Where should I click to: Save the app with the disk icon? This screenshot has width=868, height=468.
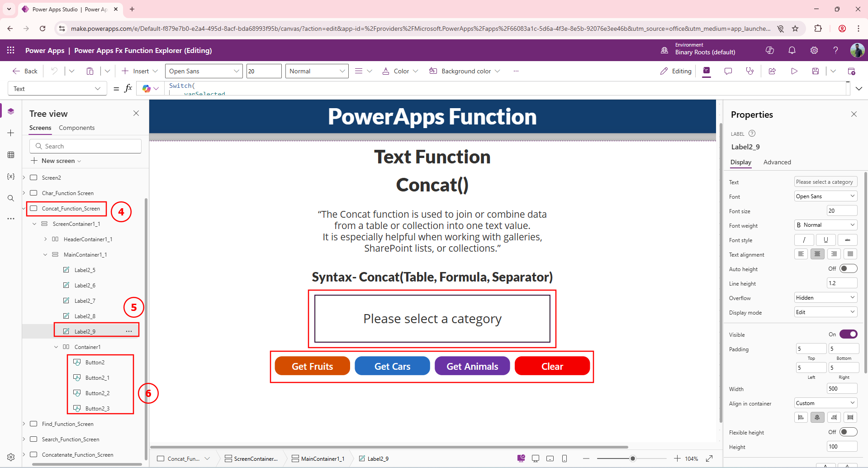tap(816, 71)
